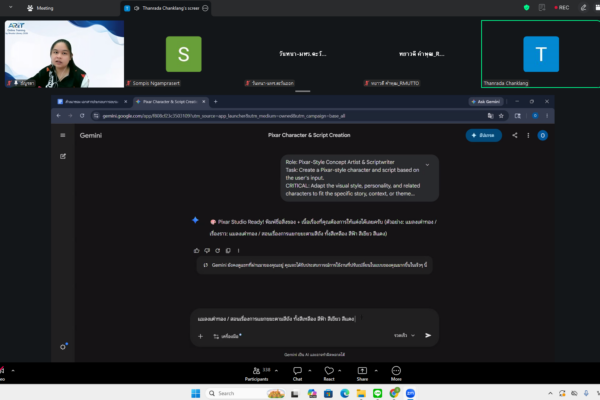Image resolution: width=600 pixels, height=400 pixels.
Task: Click the Gemini logo text
Action: click(x=91, y=135)
